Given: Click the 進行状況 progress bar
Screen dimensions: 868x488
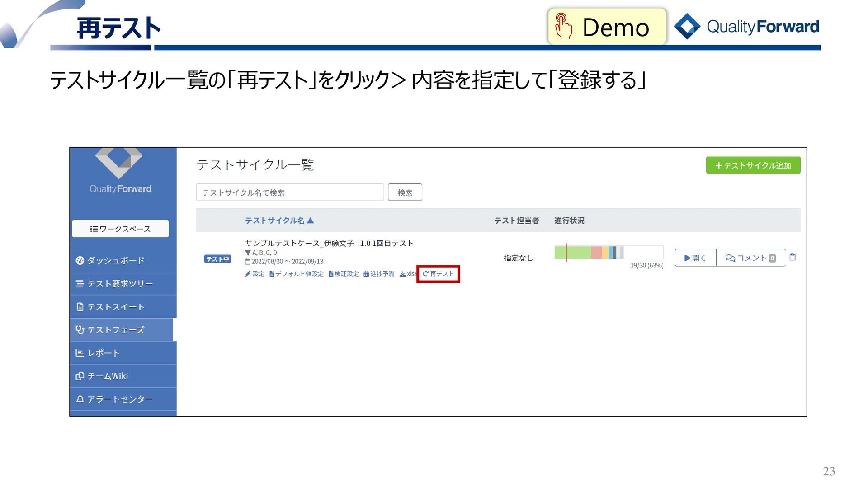Looking at the screenshot, I should tap(608, 253).
